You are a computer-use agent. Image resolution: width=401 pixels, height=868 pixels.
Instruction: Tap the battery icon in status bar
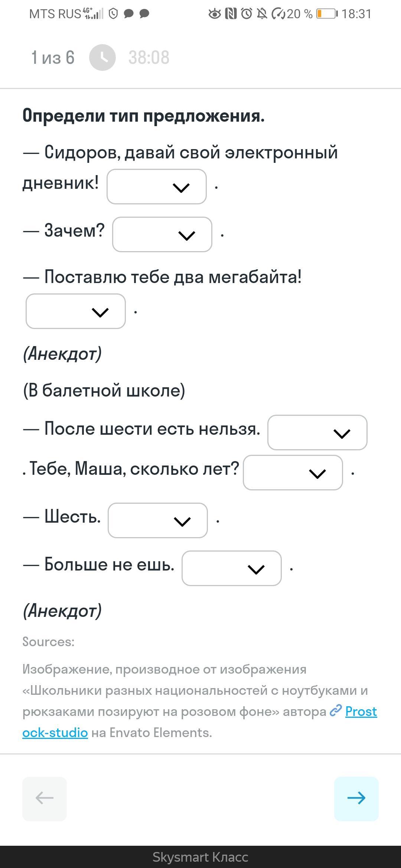click(327, 14)
